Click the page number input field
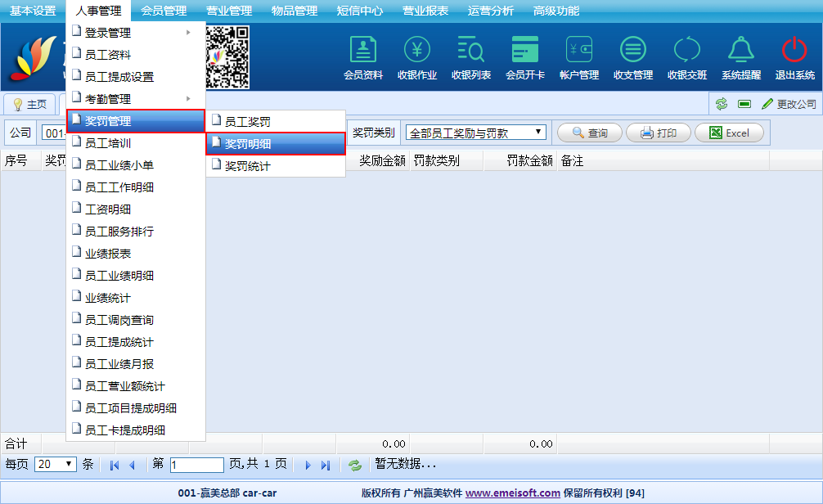Screen dimensions: 823x504 point(196,464)
